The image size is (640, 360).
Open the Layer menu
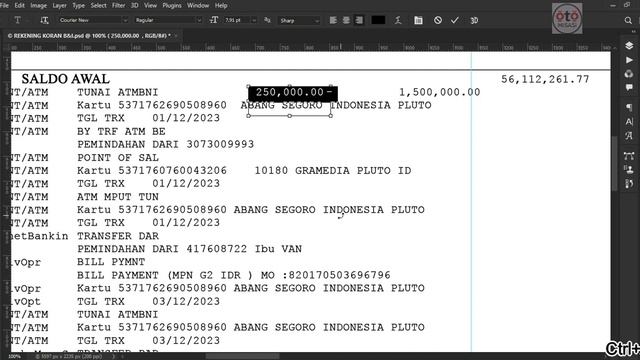[59, 5]
